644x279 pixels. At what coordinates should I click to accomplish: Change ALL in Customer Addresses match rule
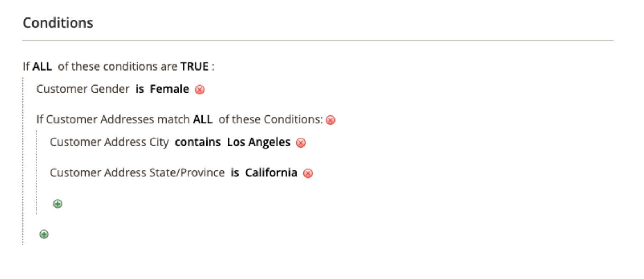tap(203, 119)
